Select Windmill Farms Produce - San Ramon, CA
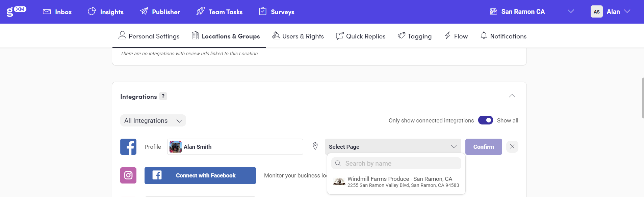Viewport: 644px width, 197px height. point(396,181)
